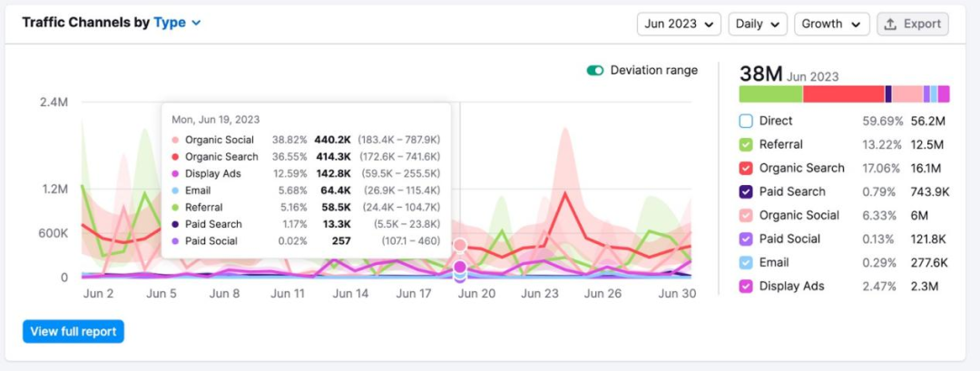Uncheck the Organic Social checkbox
The width and height of the screenshot is (980, 371).
(746, 215)
